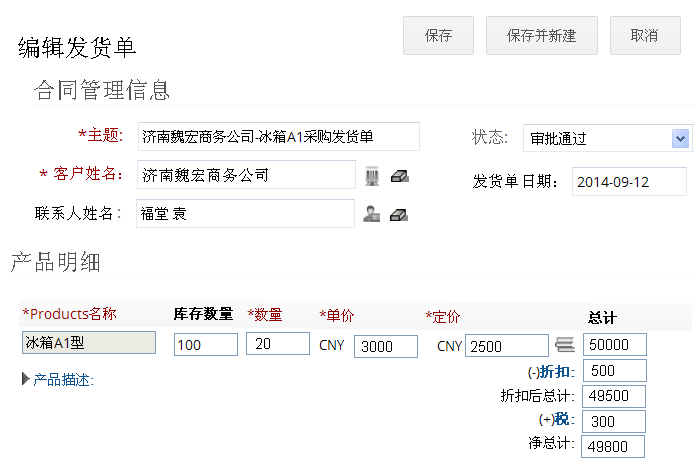Select the 库存数量 stock quantity field
The image size is (700, 469).
click(x=205, y=344)
